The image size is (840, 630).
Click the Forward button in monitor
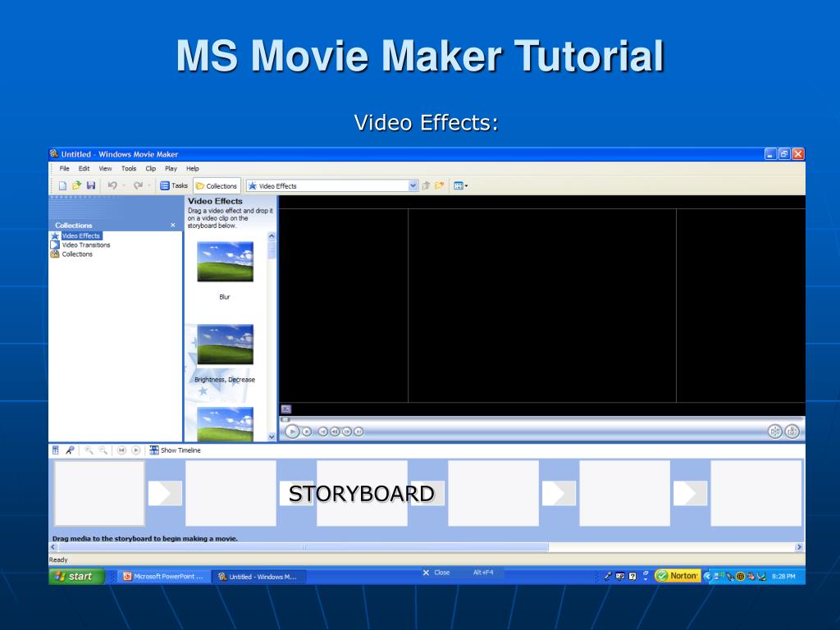click(x=358, y=431)
